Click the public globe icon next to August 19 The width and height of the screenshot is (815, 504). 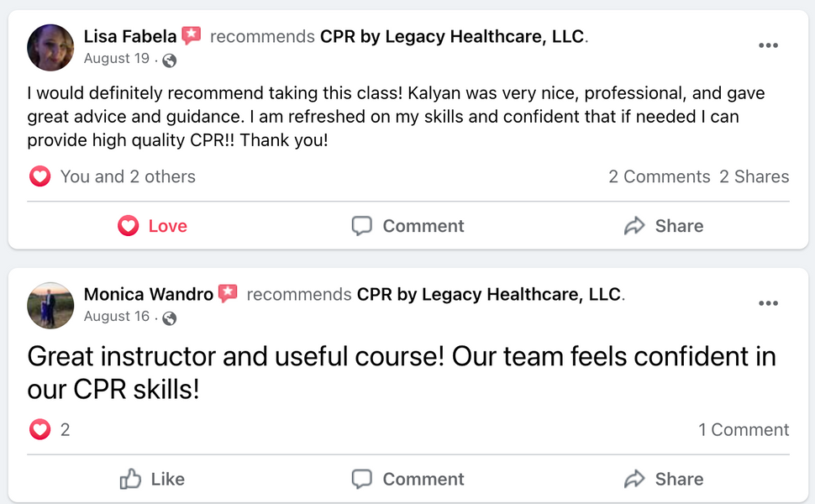click(x=170, y=60)
